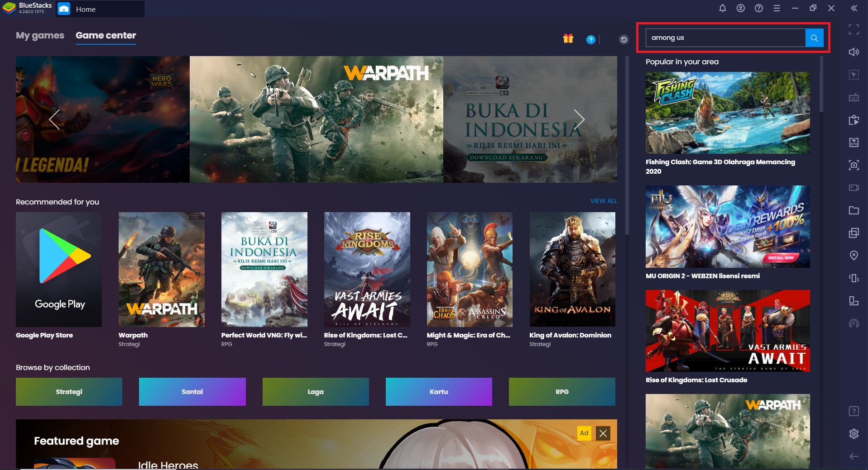Click the location pin icon
The height and width of the screenshot is (470, 868).
point(854,256)
